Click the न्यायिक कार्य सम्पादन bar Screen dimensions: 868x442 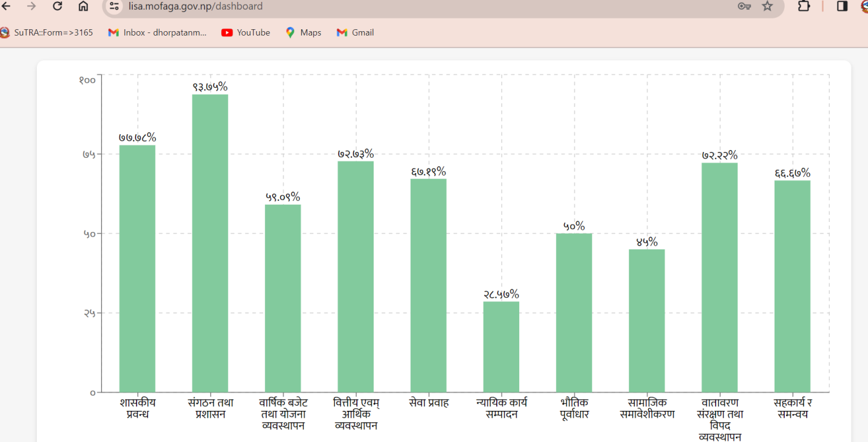pyautogui.click(x=501, y=347)
